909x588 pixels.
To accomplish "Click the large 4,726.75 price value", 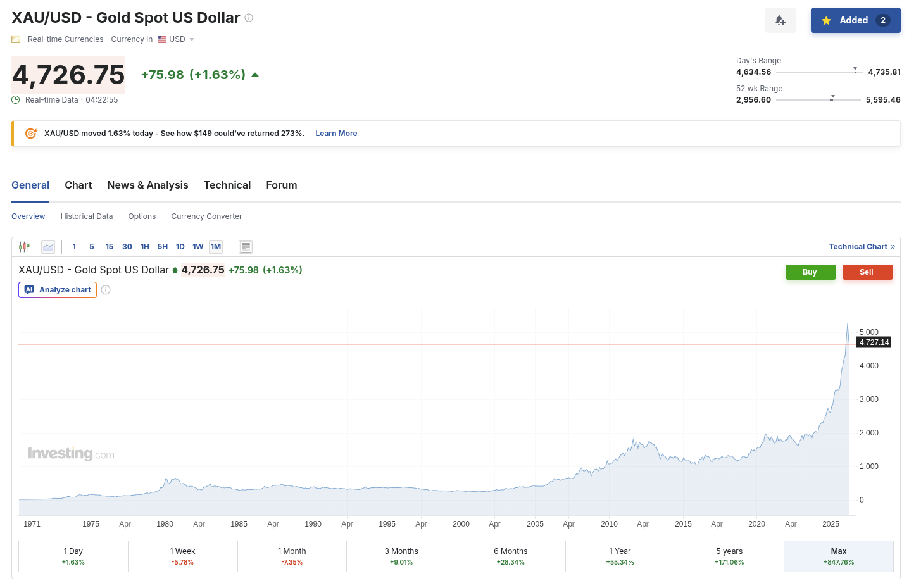I will click(68, 75).
